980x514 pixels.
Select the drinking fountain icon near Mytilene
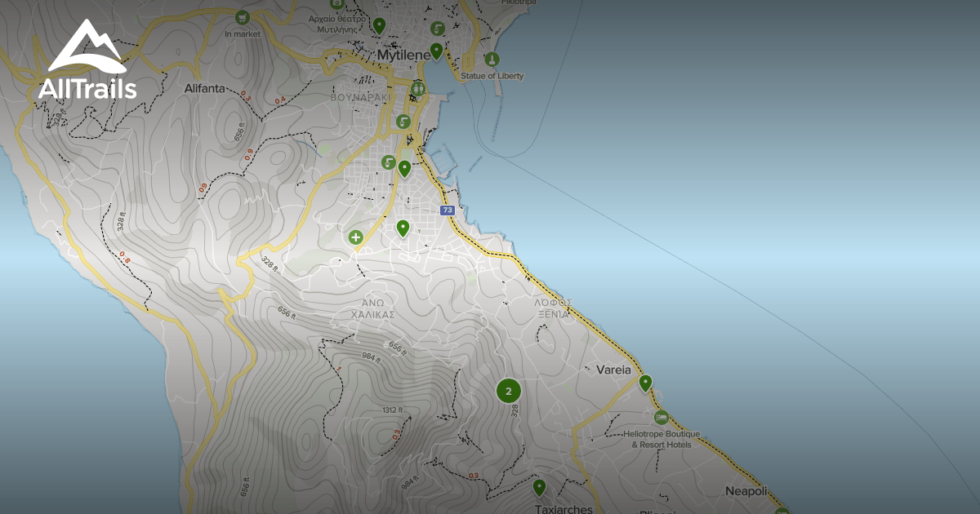click(x=436, y=29)
